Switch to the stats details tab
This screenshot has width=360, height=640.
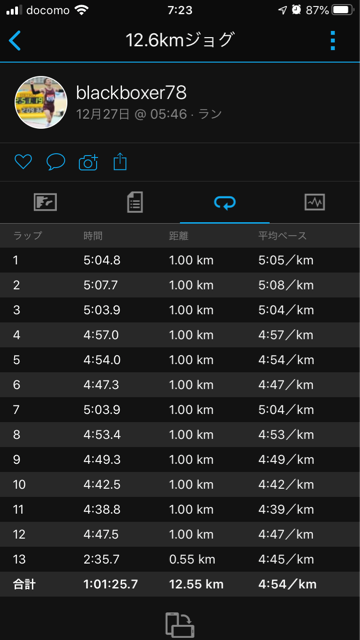click(135, 202)
